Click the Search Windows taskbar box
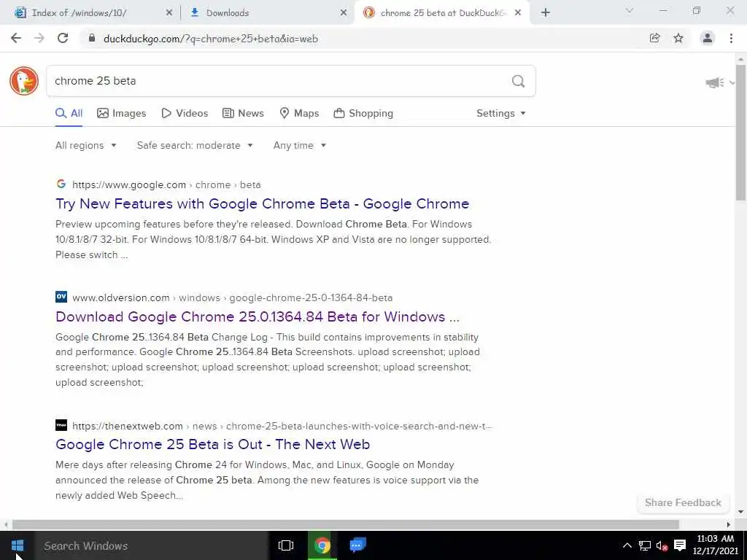 (x=152, y=545)
